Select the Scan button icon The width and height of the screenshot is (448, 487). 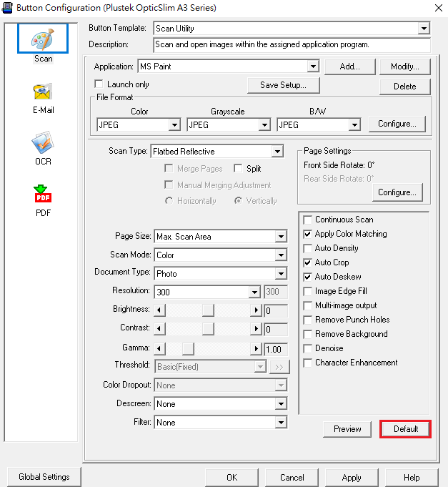[43, 40]
